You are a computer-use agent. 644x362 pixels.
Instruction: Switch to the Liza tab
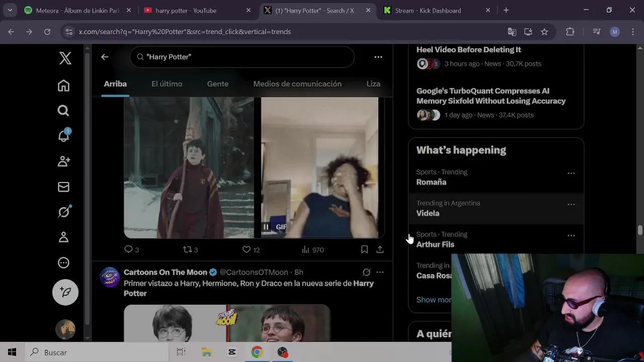[x=373, y=84]
